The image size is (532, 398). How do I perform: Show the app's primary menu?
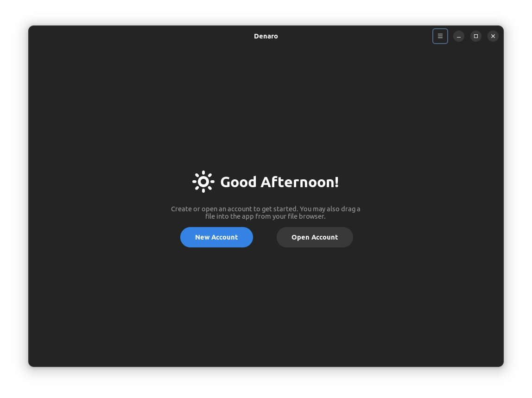(440, 36)
